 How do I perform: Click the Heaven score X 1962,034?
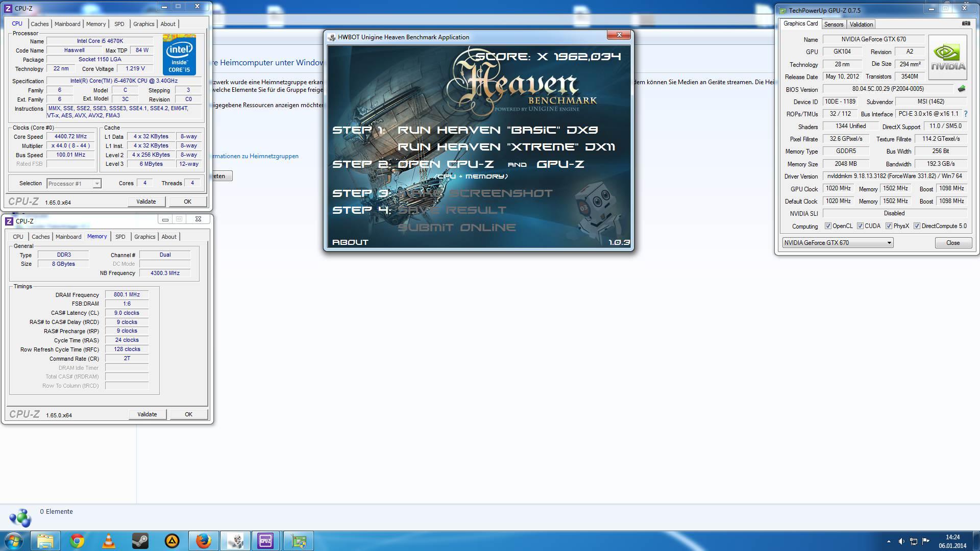point(548,57)
